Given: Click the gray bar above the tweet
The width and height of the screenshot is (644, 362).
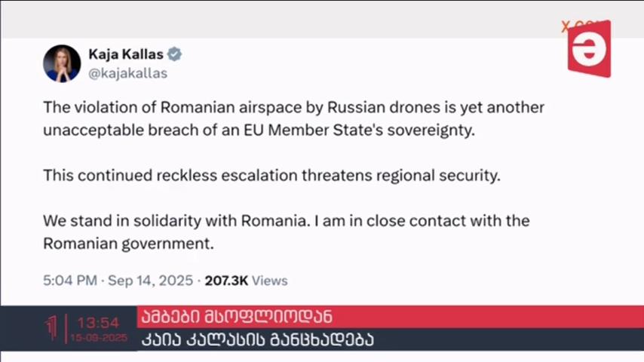Looking at the screenshot, I should tap(322, 20).
